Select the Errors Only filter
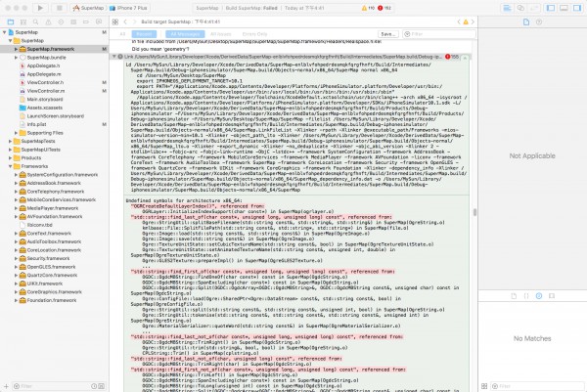The width and height of the screenshot is (587, 392). pyautogui.click(x=254, y=34)
